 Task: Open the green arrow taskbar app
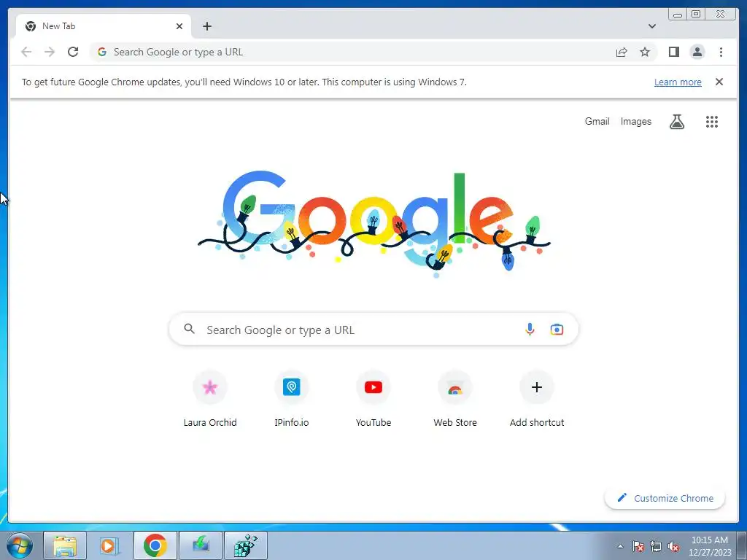tap(201, 545)
